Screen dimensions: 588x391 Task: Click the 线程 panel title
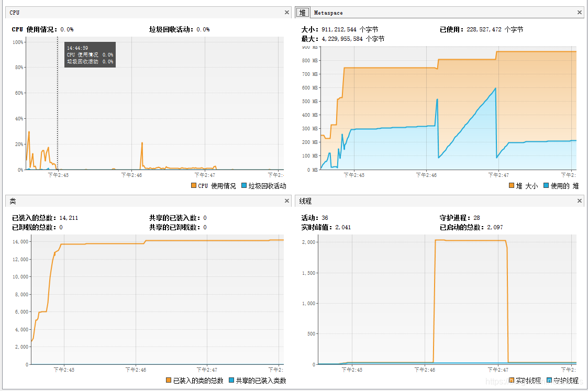point(305,202)
